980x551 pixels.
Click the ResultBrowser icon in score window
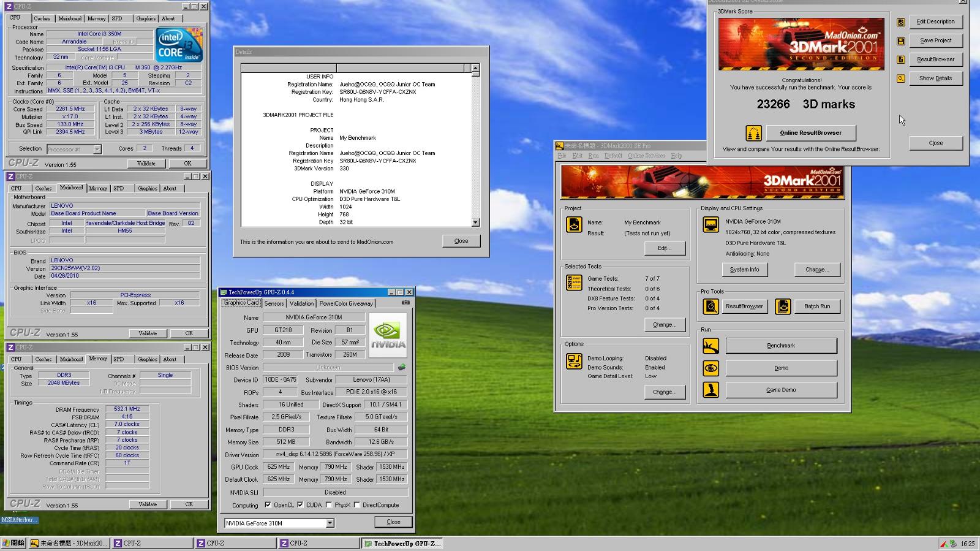tap(900, 59)
